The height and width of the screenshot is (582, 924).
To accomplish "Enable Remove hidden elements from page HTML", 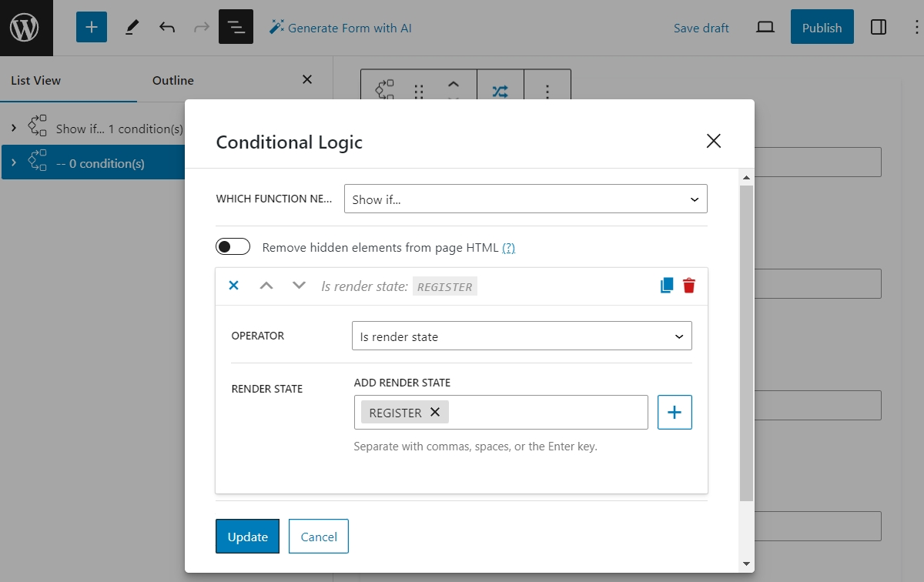I will pyautogui.click(x=233, y=246).
